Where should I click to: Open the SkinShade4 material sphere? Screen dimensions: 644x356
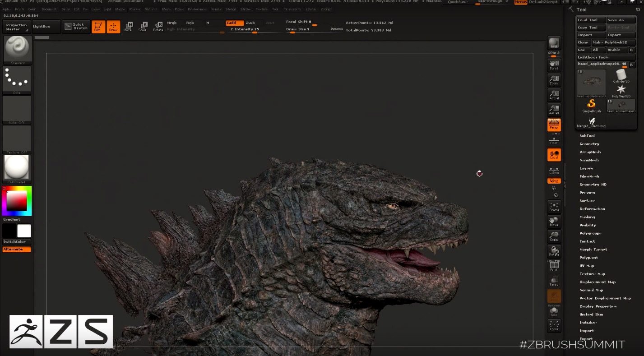tap(17, 169)
